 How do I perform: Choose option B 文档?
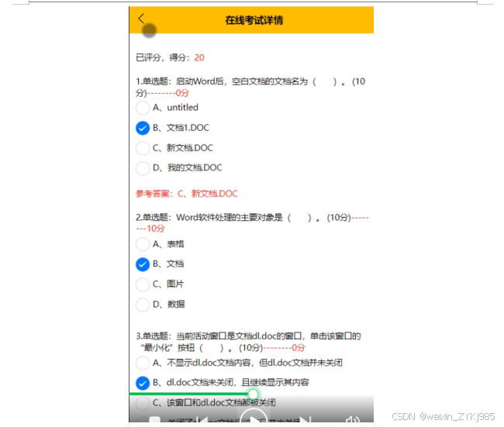coord(143,264)
